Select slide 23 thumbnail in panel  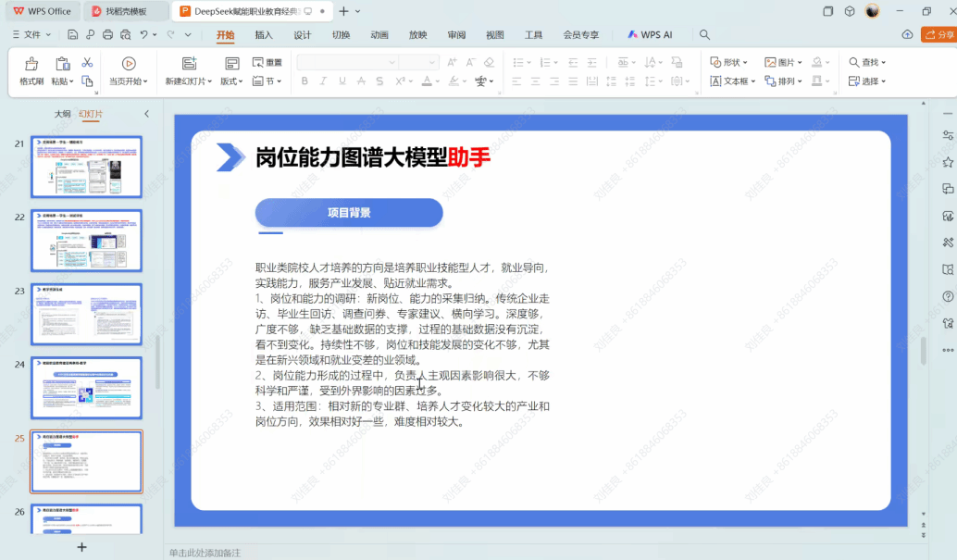tap(86, 314)
